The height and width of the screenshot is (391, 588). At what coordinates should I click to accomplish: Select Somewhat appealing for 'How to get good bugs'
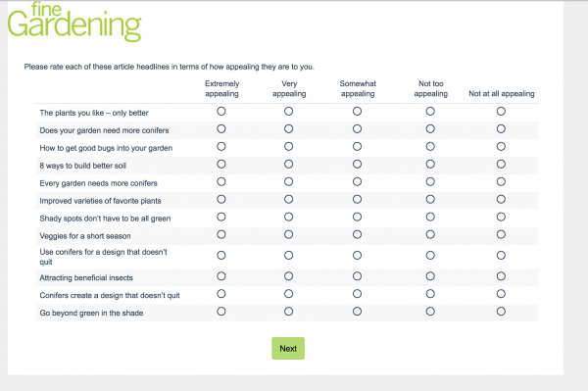coord(357,147)
